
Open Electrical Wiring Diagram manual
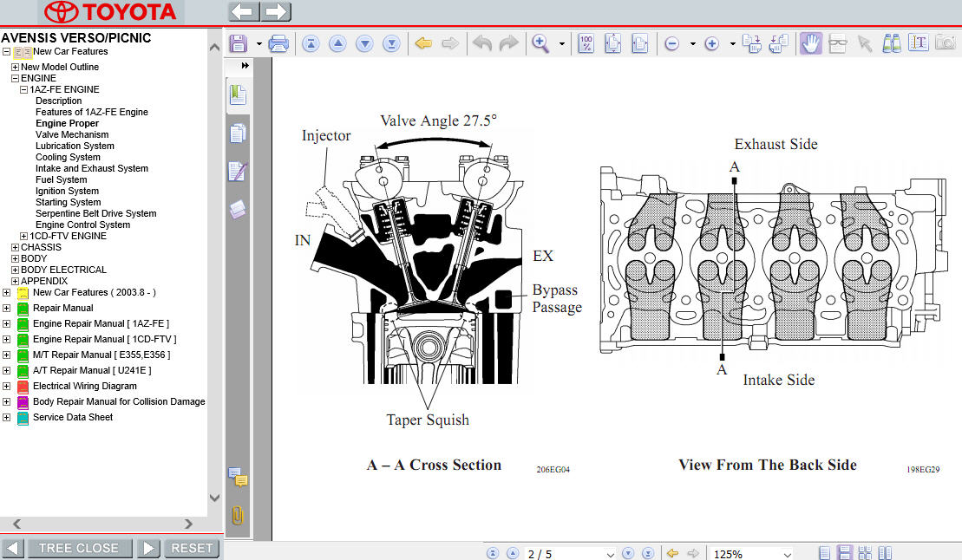coord(84,386)
